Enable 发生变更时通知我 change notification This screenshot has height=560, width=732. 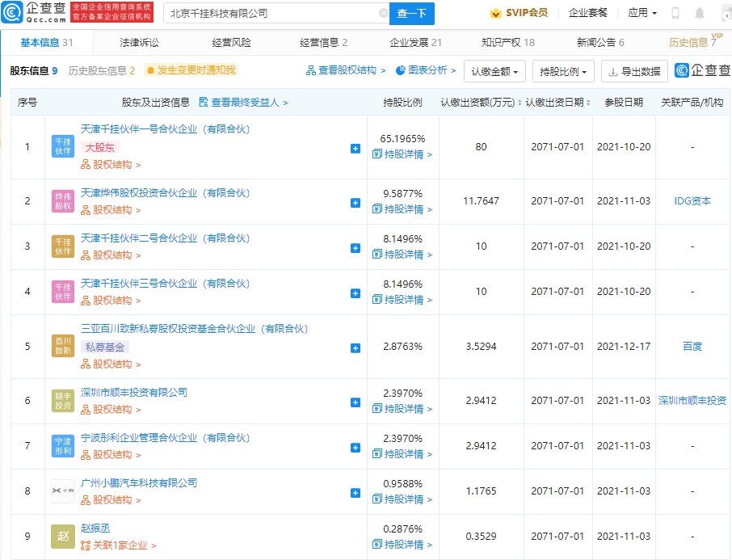[x=191, y=70]
